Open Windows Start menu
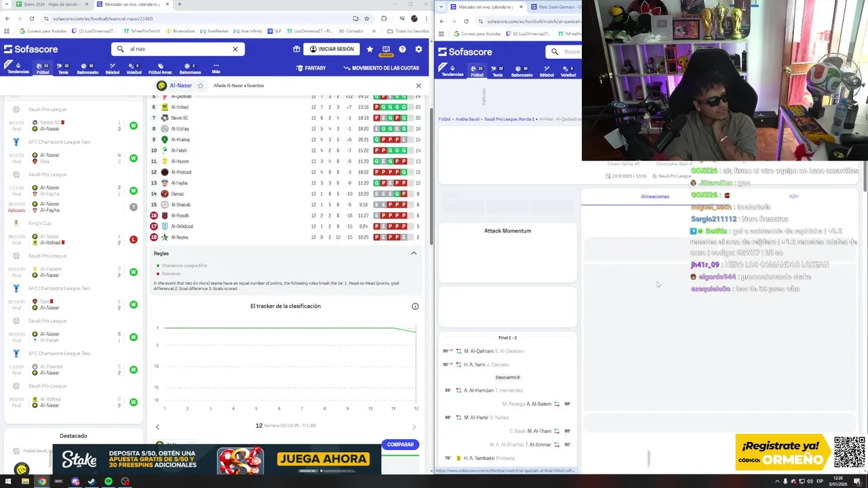Viewport: 868px width, 488px height. (8, 481)
